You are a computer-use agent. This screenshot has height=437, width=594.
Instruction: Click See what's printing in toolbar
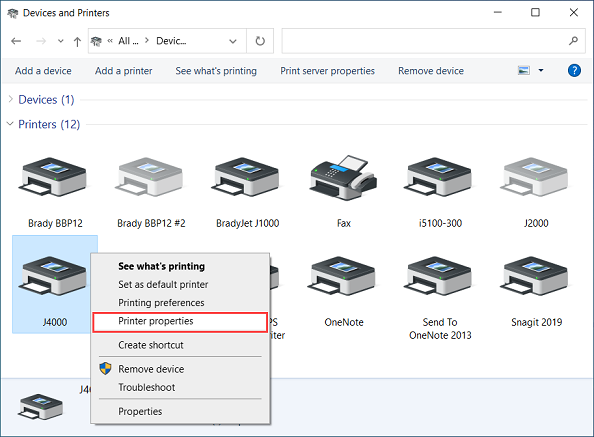pos(216,71)
